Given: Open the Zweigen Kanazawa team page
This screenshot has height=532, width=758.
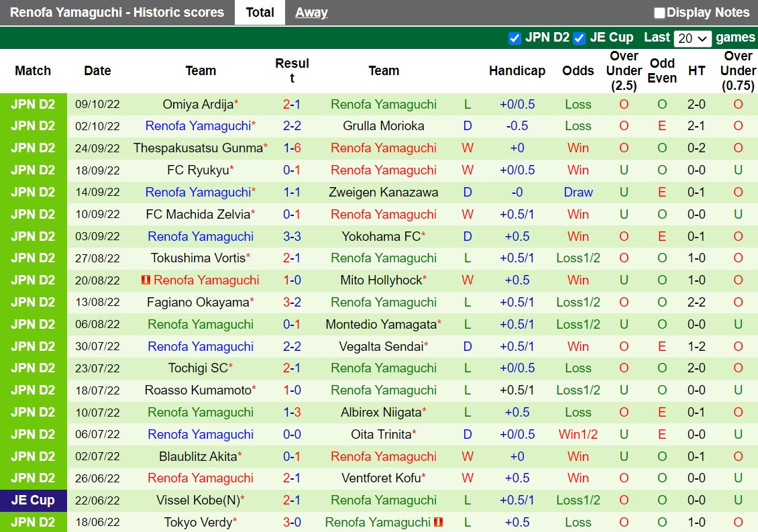Looking at the screenshot, I should (x=383, y=192).
